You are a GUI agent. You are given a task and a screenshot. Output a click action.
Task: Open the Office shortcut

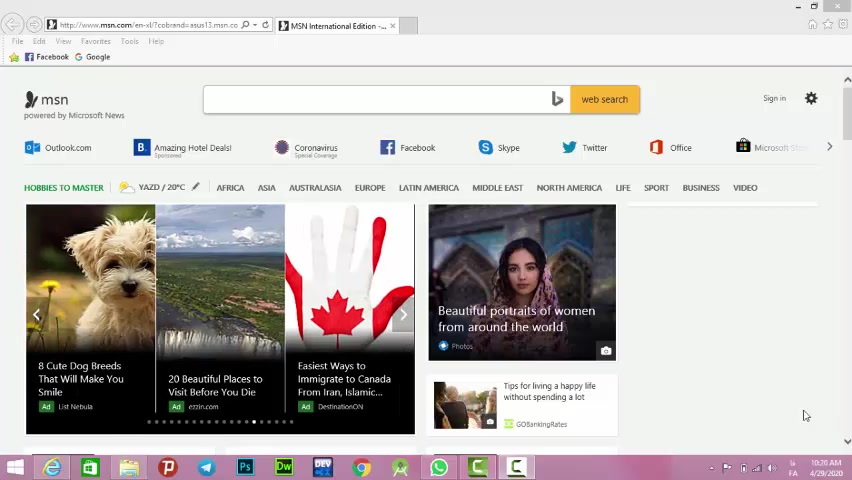coord(670,148)
